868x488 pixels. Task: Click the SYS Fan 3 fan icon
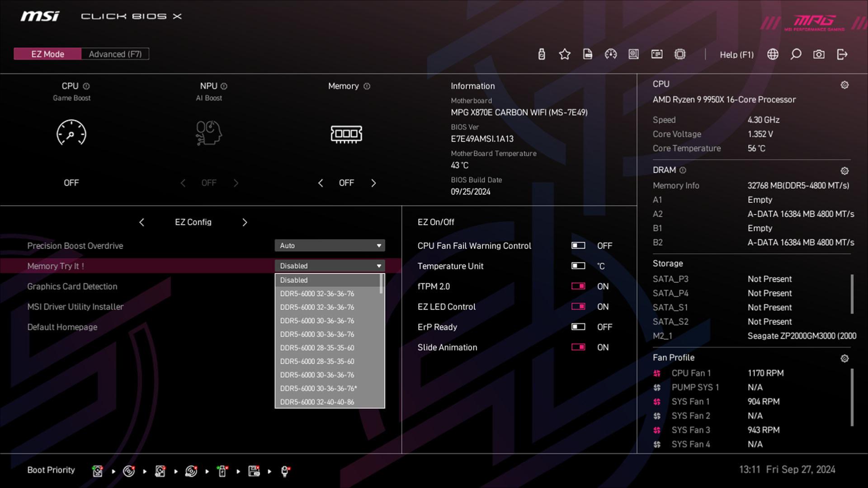(x=657, y=430)
